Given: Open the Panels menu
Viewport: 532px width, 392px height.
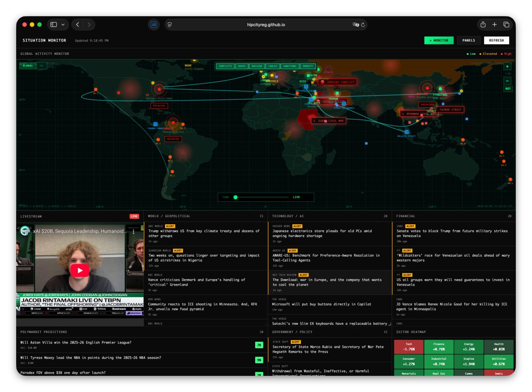Looking at the screenshot, I should [468, 40].
